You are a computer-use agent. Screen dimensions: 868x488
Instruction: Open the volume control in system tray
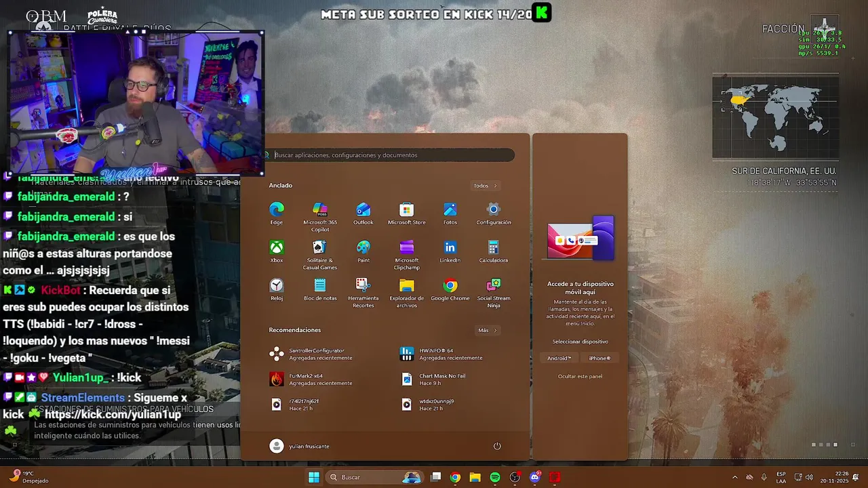point(809,477)
